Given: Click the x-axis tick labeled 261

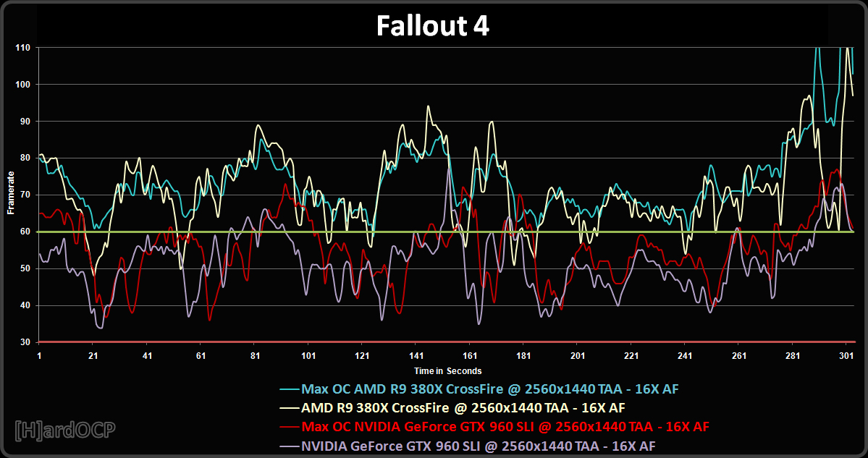Looking at the screenshot, I should click(x=739, y=356).
